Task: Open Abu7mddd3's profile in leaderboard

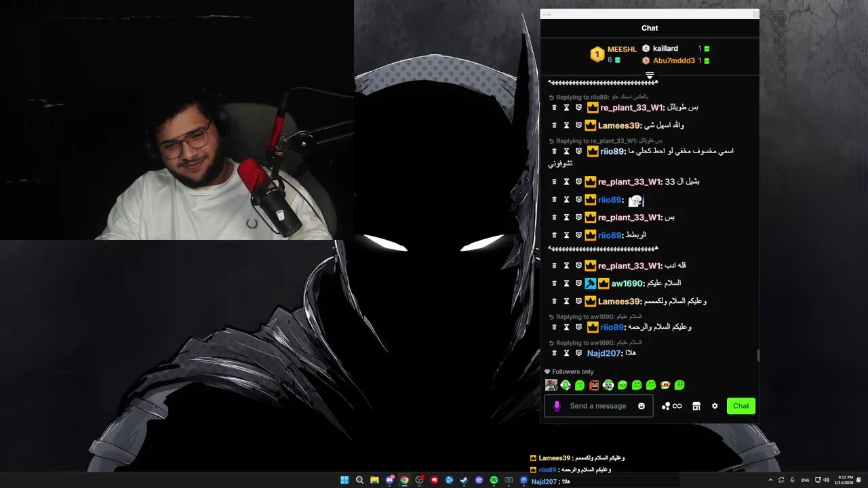Action: 674,61
